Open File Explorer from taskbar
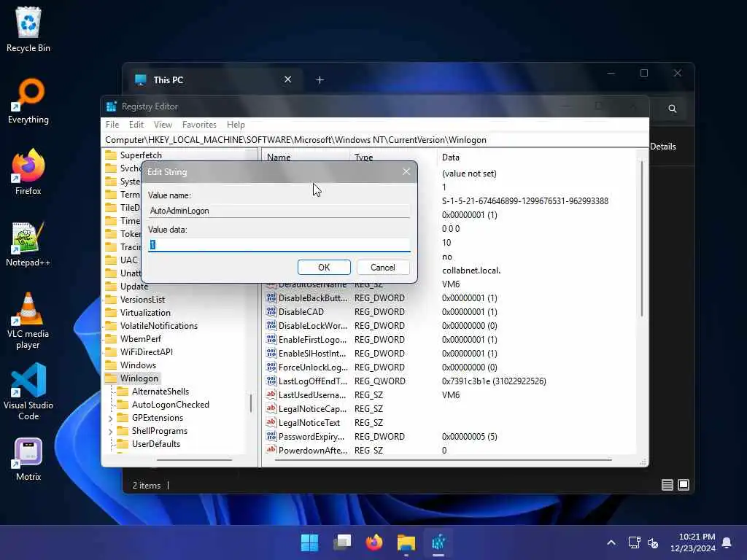The width and height of the screenshot is (747, 560). [x=406, y=542]
